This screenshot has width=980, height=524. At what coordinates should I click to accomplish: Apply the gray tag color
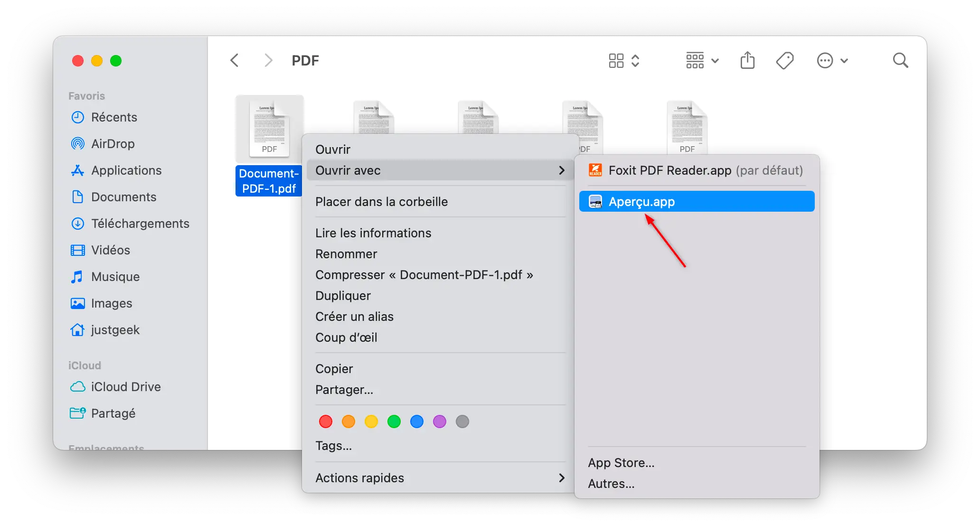pos(462,421)
